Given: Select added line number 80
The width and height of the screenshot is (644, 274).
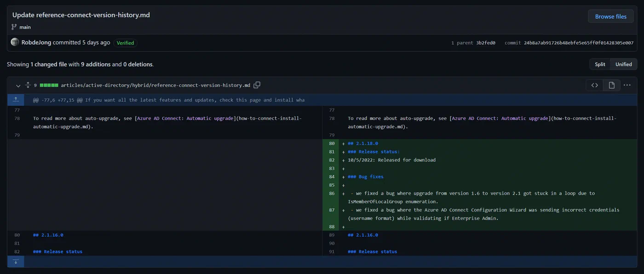Looking at the screenshot, I should [331, 144].
